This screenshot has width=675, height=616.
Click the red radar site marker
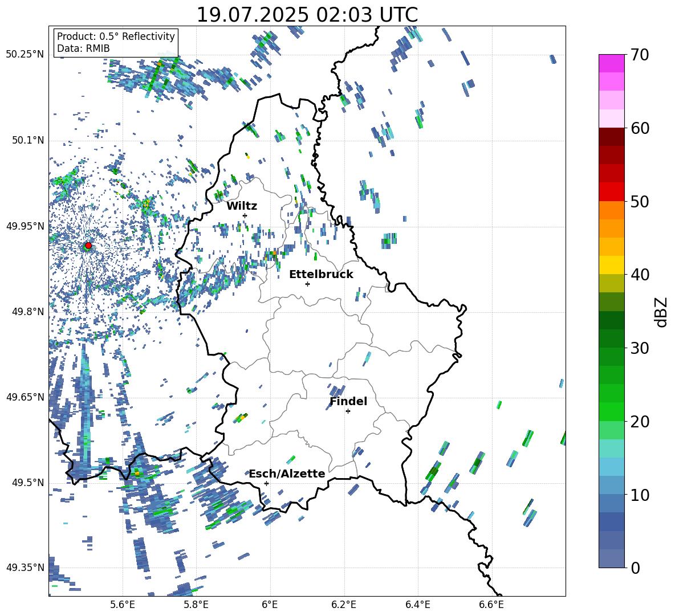click(88, 245)
